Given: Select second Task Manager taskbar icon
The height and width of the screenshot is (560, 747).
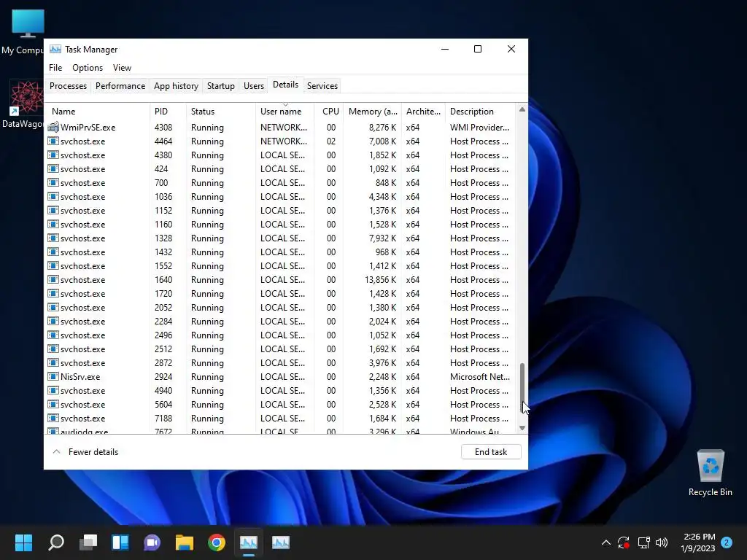Looking at the screenshot, I should coord(281,542).
